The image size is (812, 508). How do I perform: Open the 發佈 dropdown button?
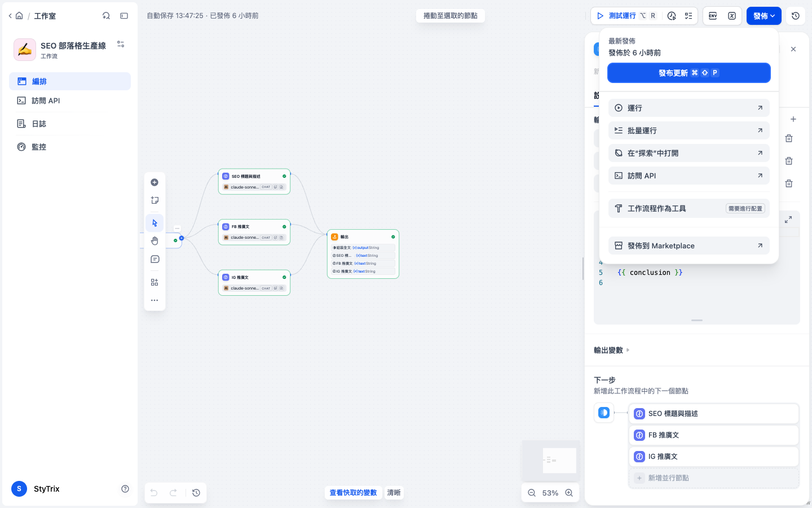[x=764, y=16]
